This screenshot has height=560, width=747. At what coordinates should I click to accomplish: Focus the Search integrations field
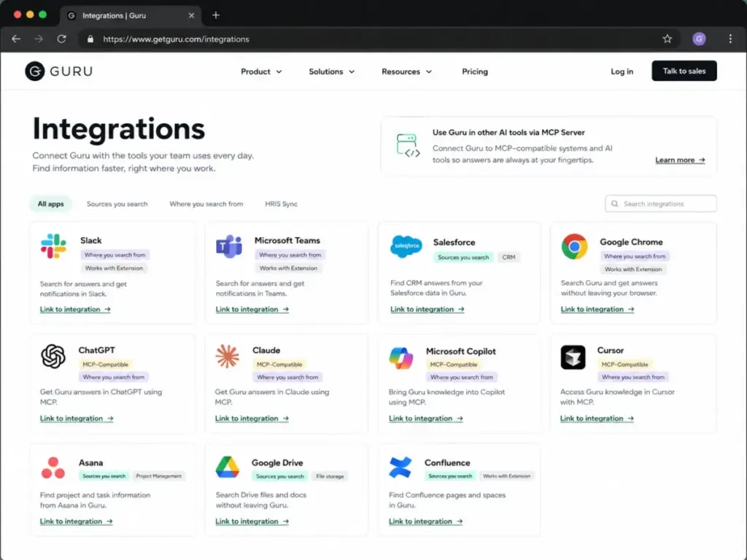click(661, 204)
